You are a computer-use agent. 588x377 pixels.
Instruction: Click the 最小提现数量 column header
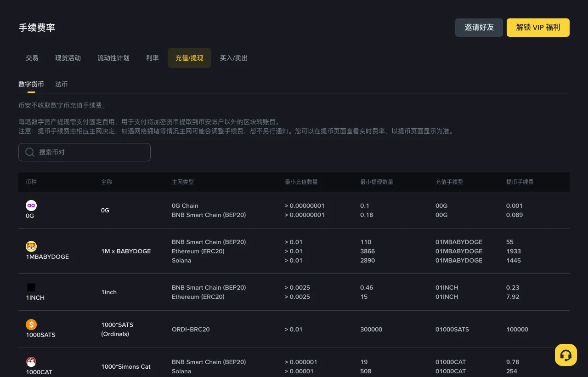pos(377,182)
